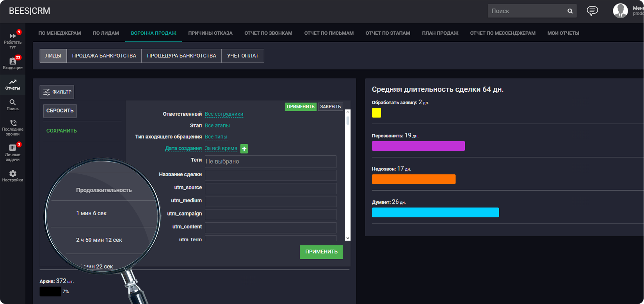The height and width of the screenshot is (304, 644).
Task: Click the black Архив bar
Action: click(50, 292)
